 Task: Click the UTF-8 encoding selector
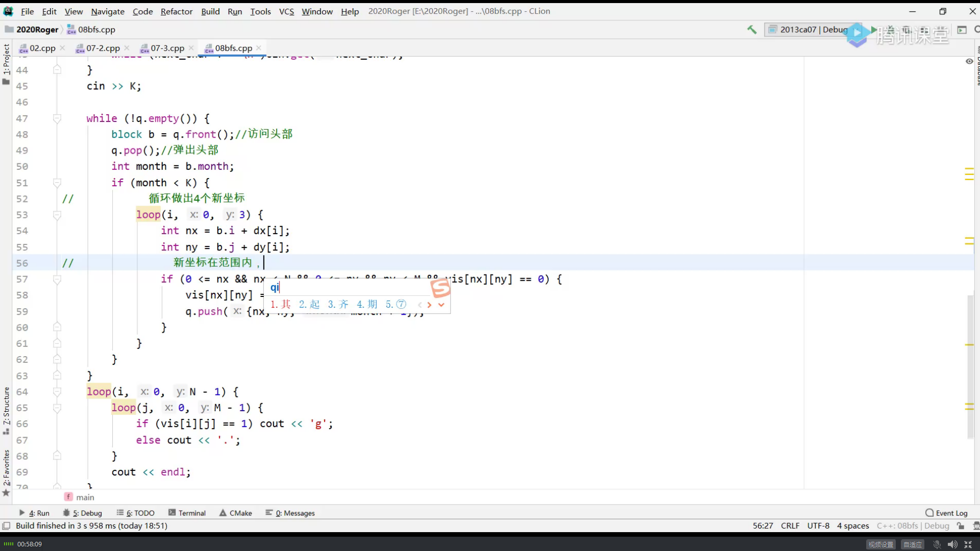[x=818, y=525]
